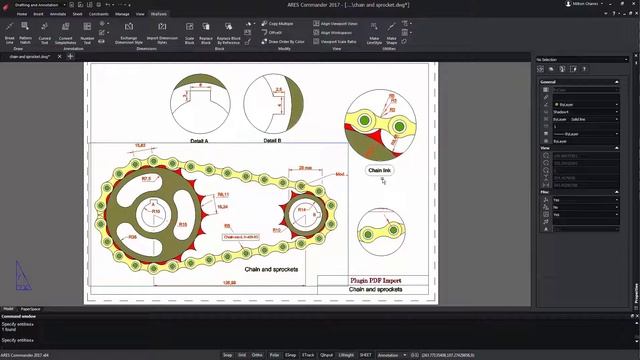Open the No Selection dropdown in Properties
The height and width of the screenshot is (360, 640).
(x=582, y=60)
